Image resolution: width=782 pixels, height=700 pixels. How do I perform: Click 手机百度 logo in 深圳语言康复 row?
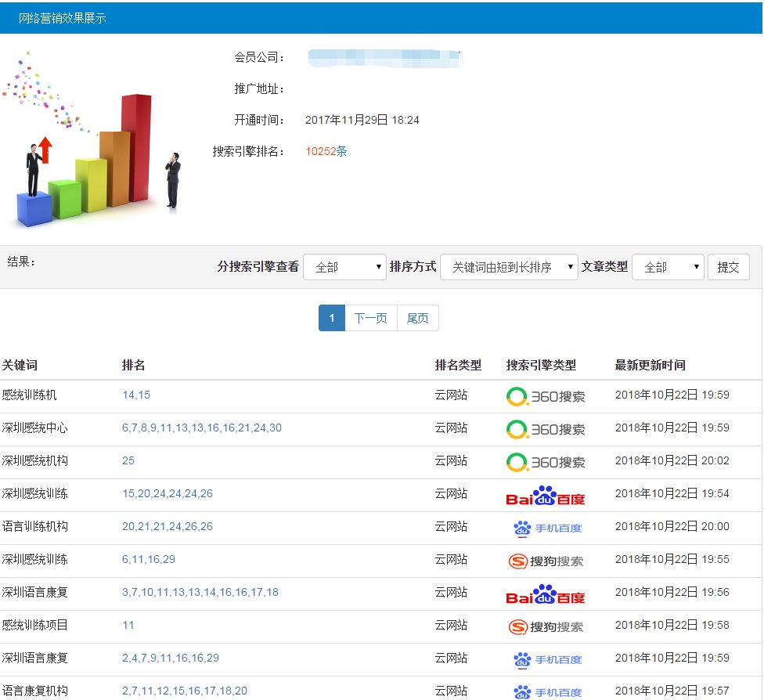pyautogui.click(x=547, y=659)
